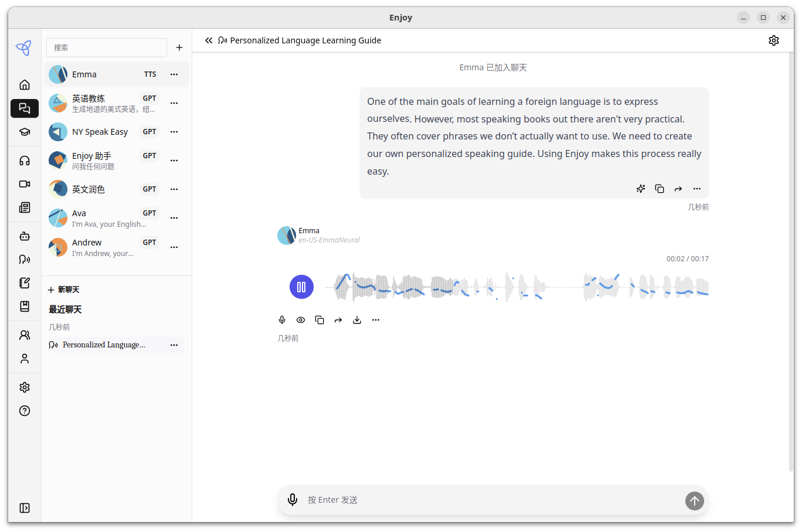Collapse the conversation with the double-chevron button
Image resolution: width=802 pixels, height=532 pixels.
tap(209, 40)
